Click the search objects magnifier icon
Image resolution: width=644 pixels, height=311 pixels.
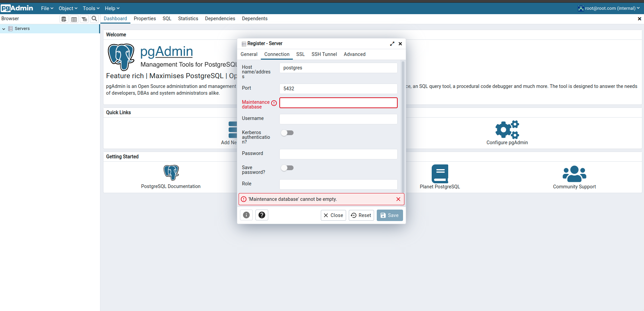coord(94,19)
